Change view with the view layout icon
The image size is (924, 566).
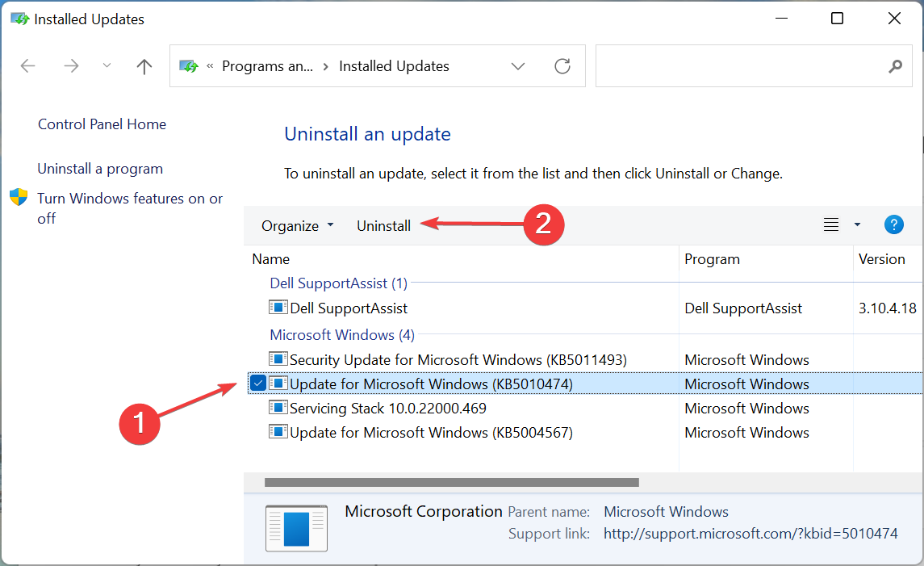point(831,224)
